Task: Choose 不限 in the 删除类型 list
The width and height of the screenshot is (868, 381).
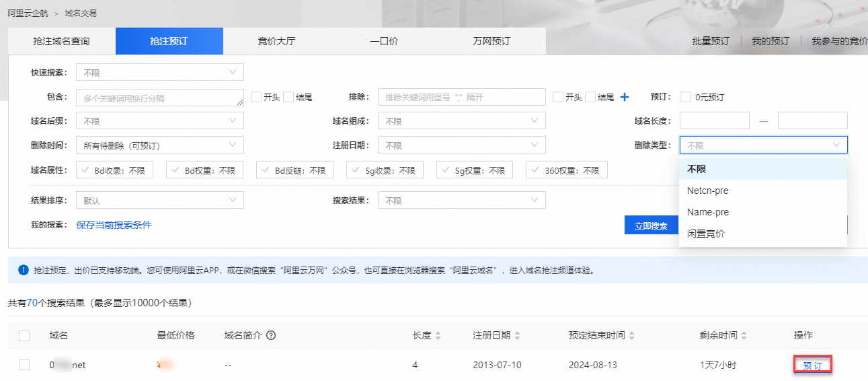Action: 763,169
